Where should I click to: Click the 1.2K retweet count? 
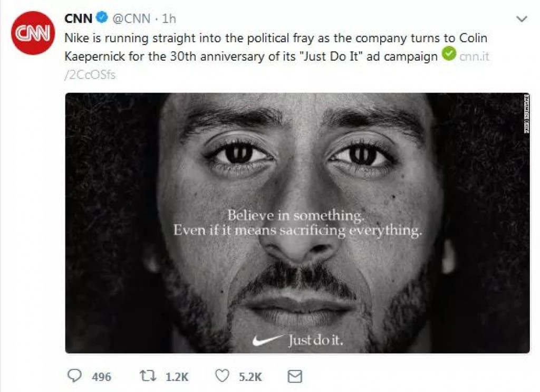tap(177, 377)
